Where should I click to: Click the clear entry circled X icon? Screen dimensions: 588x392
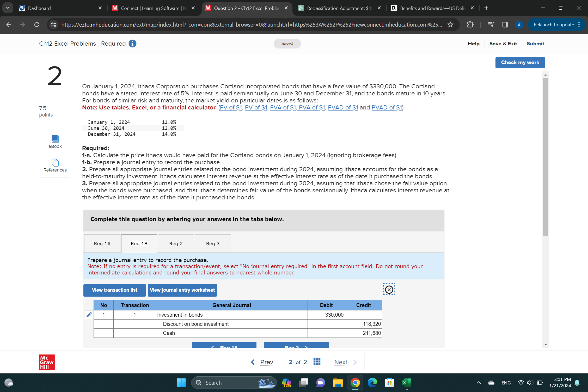tap(389, 289)
